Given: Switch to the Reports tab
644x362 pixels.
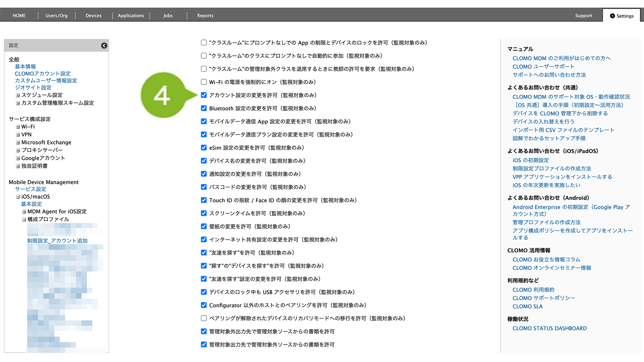Looking at the screenshot, I should (x=205, y=16).
